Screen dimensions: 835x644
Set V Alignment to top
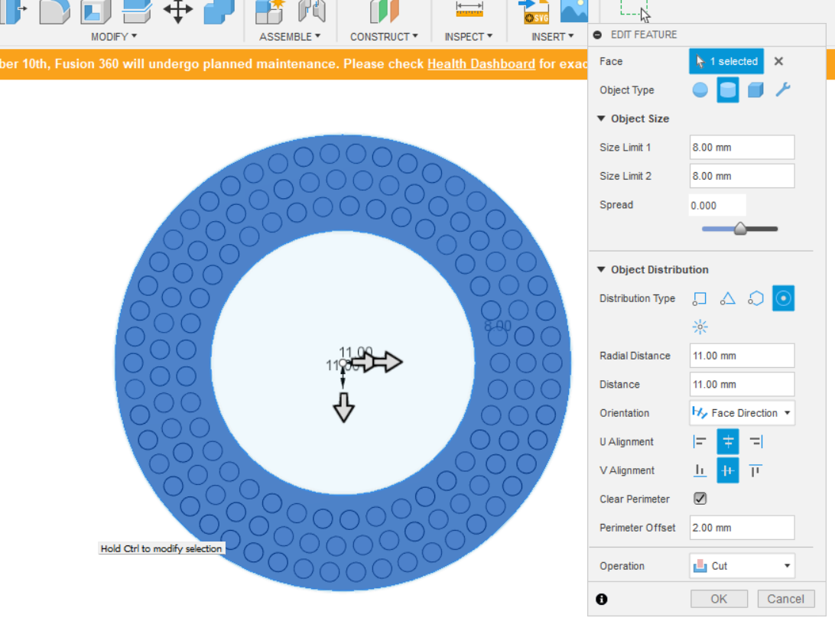[755, 470]
